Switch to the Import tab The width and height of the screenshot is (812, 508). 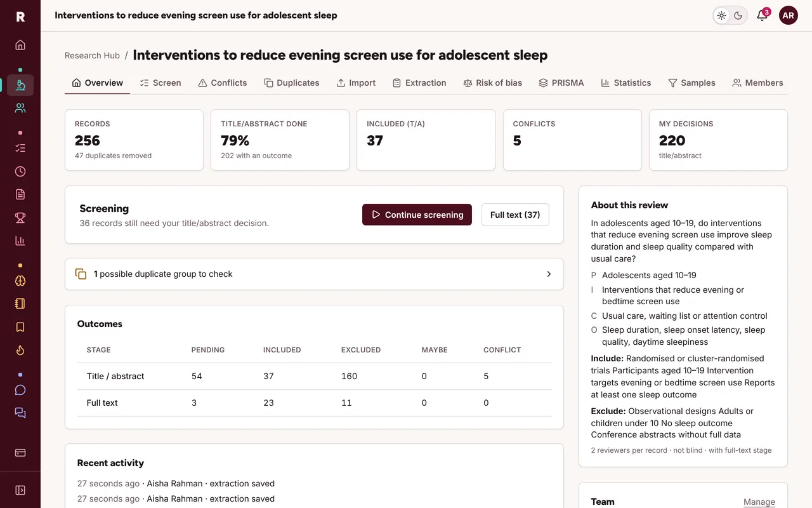pyautogui.click(x=356, y=83)
